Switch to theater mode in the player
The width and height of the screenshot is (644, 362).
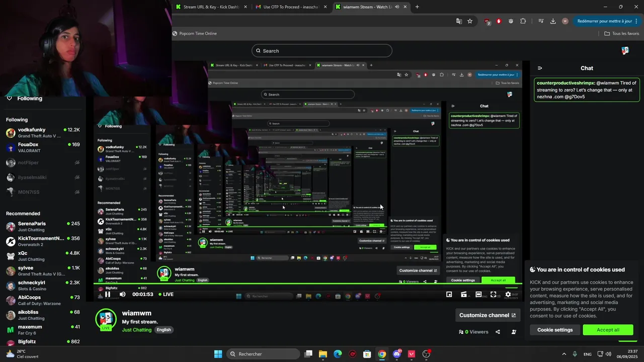point(478,295)
